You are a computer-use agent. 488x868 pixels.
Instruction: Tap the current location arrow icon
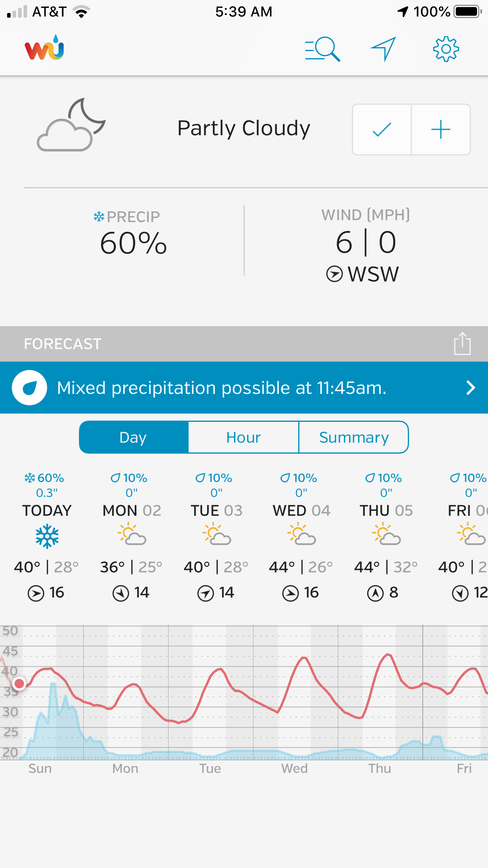(x=383, y=49)
